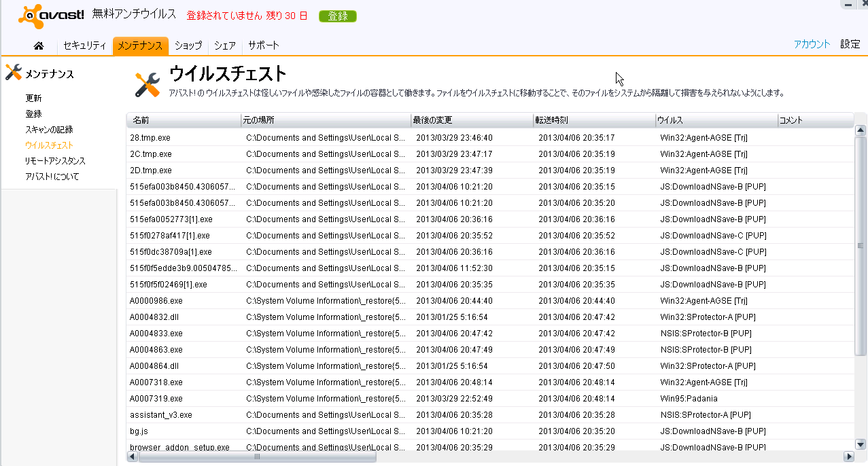Open the セキュリティ tab
The width and height of the screenshot is (868, 466).
pyautogui.click(x=84, y=46)
